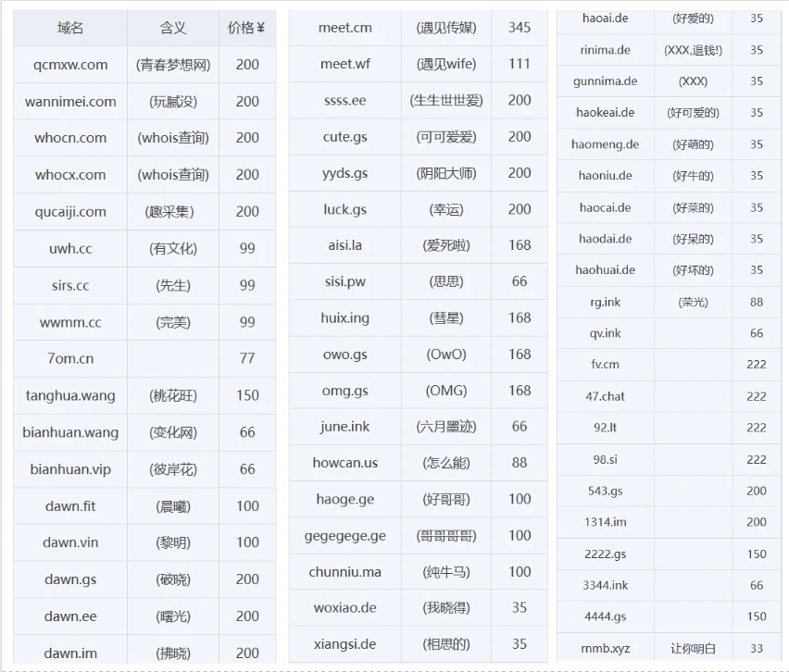Open the rnmb.xyz domain entry
The width and height of the screenshot is (789, 672).
click(x=605, y=648)
